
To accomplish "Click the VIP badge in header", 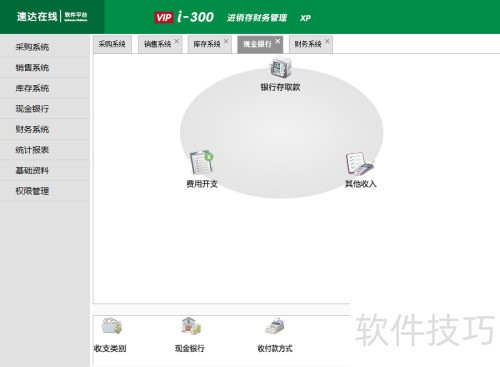I will [x=164, y=17].
